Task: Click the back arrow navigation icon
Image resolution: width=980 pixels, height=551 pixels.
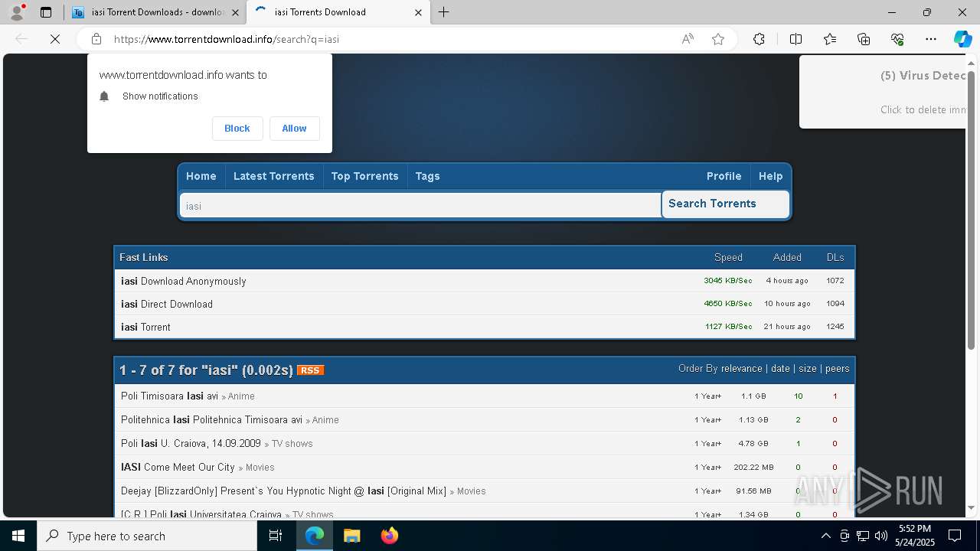Action: pyautogui.click(x=21, y=39)
